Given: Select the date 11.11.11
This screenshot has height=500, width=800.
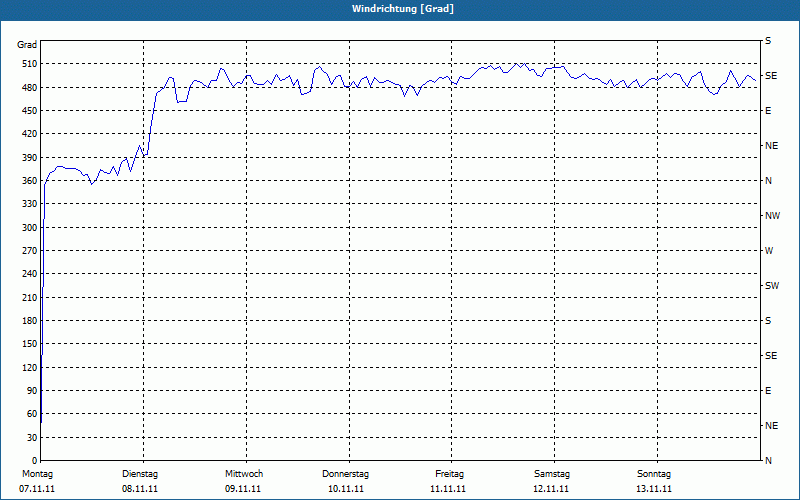Looking at the screenshot, I should pos(448,489).
